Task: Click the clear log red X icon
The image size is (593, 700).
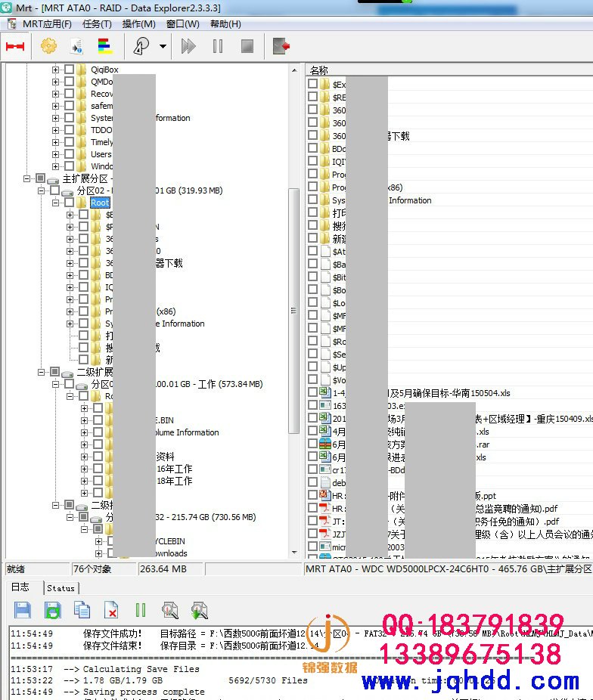Action: click(x=110, y=610)
